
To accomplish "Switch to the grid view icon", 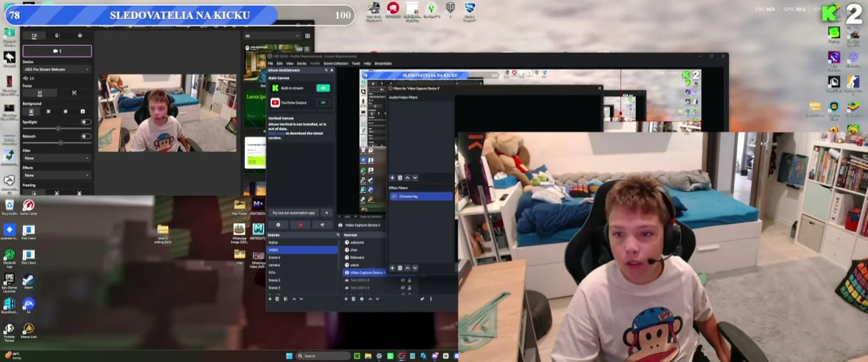I will [307, 36].
